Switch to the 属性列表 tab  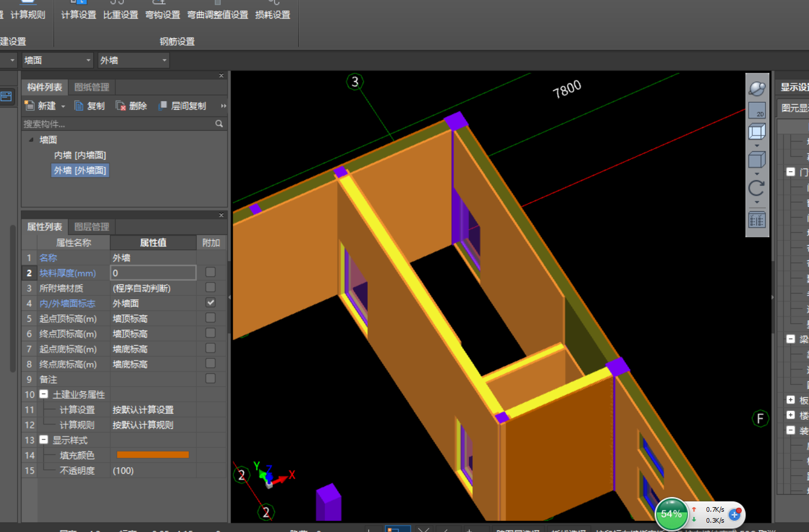coord(45,226)
